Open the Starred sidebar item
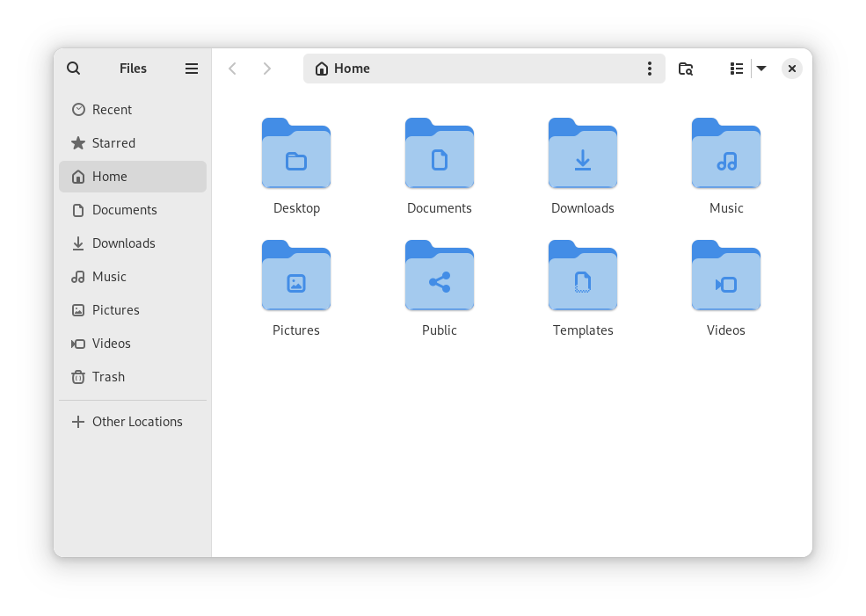866x616 pixels. [113, 142]
